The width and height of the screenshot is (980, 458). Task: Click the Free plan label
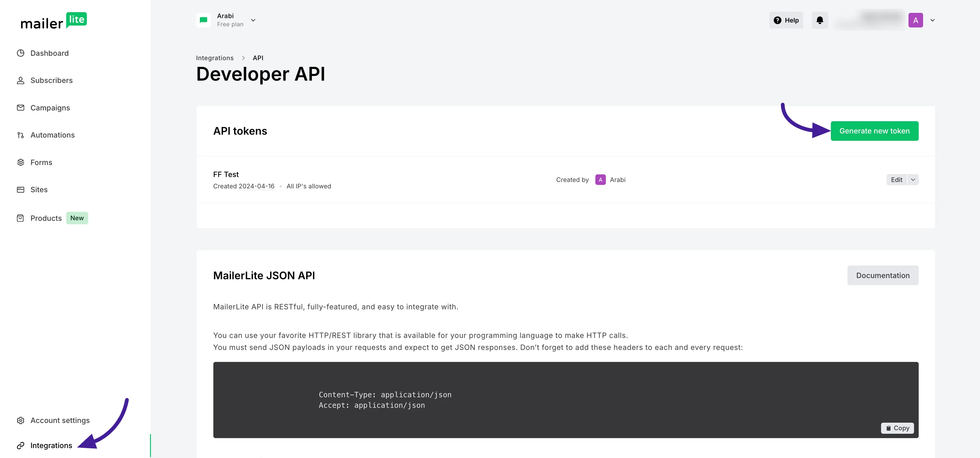[x=230, y=24]
